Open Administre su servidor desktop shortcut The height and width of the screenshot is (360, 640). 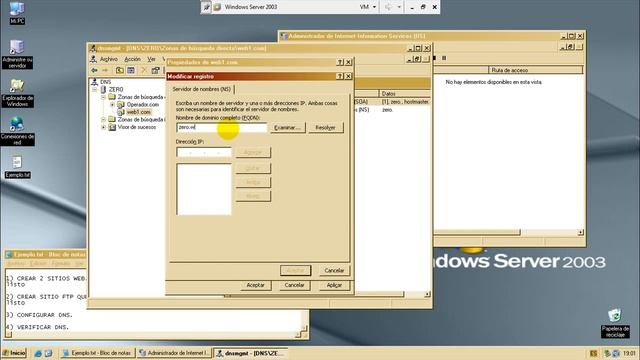coord(17,54)
